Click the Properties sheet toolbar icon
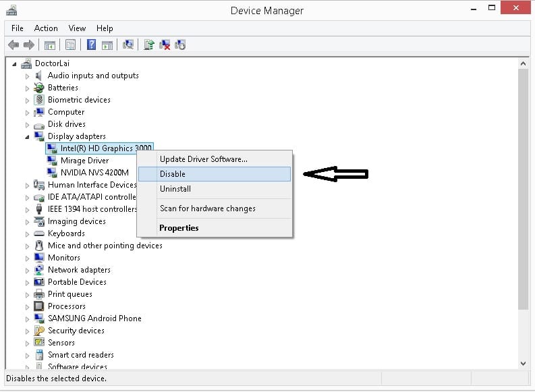Viewport: 535px width, 392px height. [x=70, y=45]
